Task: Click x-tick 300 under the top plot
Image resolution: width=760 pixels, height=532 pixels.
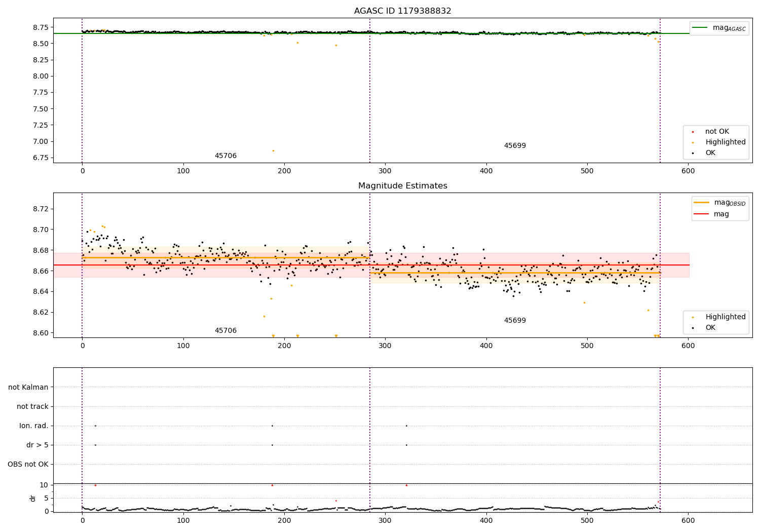Action: 385,171
